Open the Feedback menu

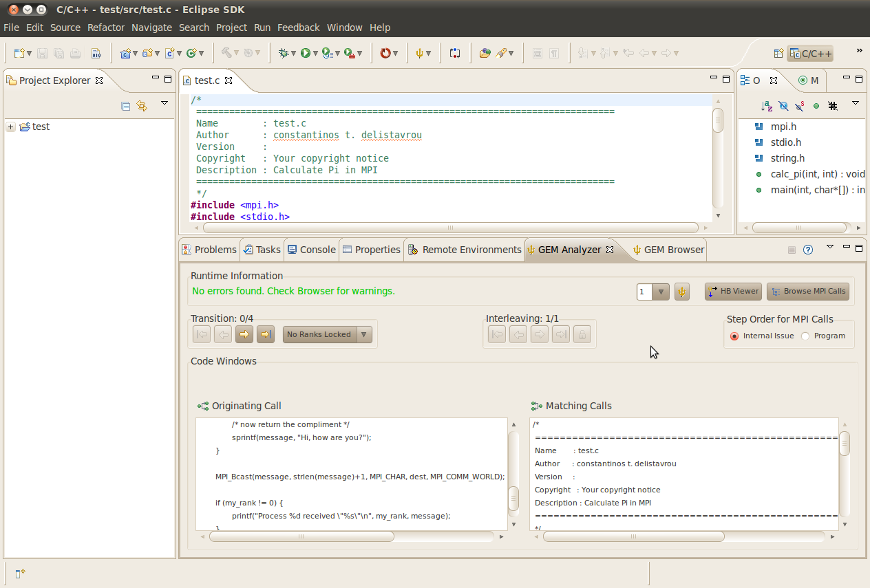click(299, 28)
